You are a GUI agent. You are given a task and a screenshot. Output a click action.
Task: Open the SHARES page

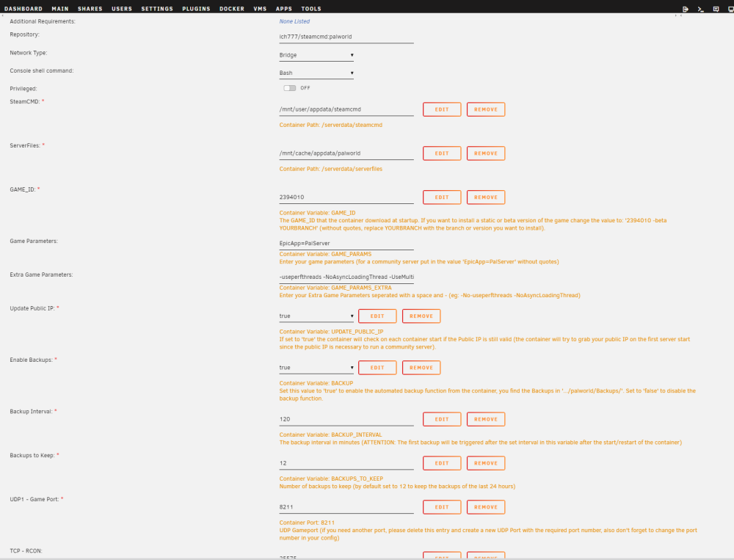point(90,9)
